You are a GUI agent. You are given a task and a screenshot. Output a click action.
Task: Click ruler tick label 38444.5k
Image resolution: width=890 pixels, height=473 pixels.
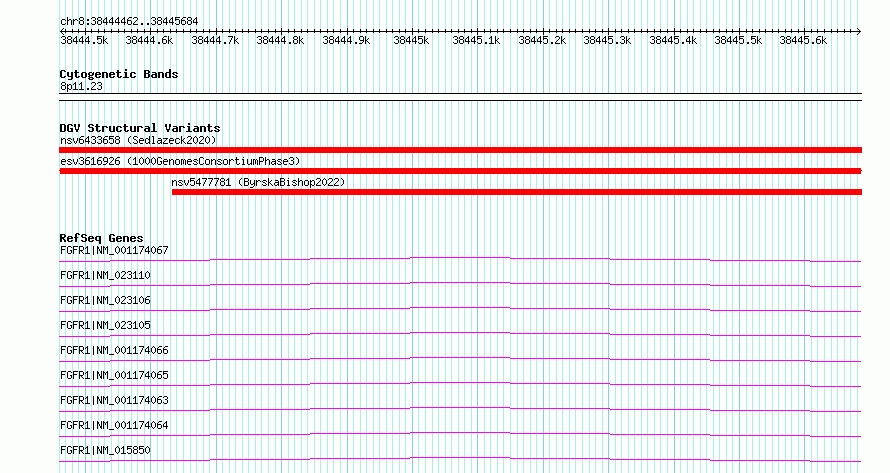point(84,40)
